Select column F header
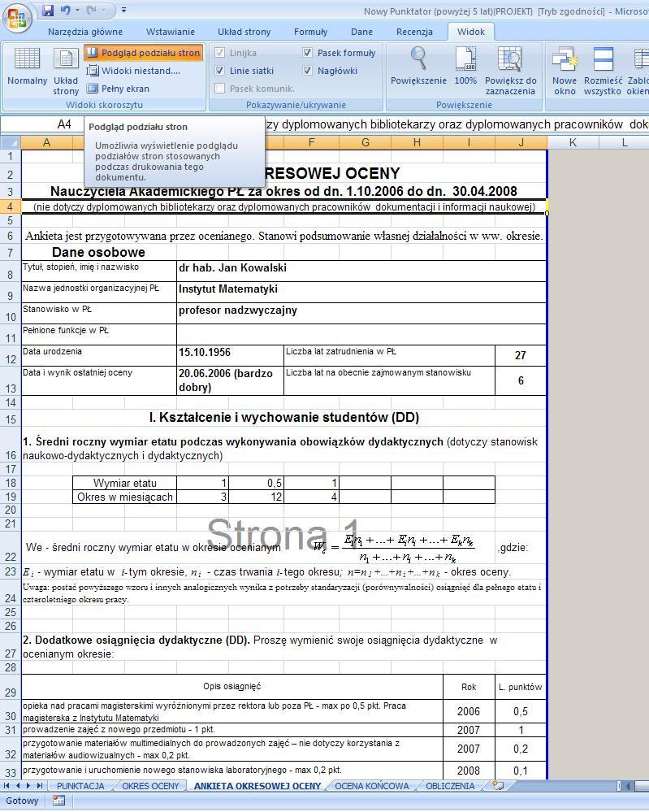The height and width of the screenshot is (812, 649). point(312,142)
